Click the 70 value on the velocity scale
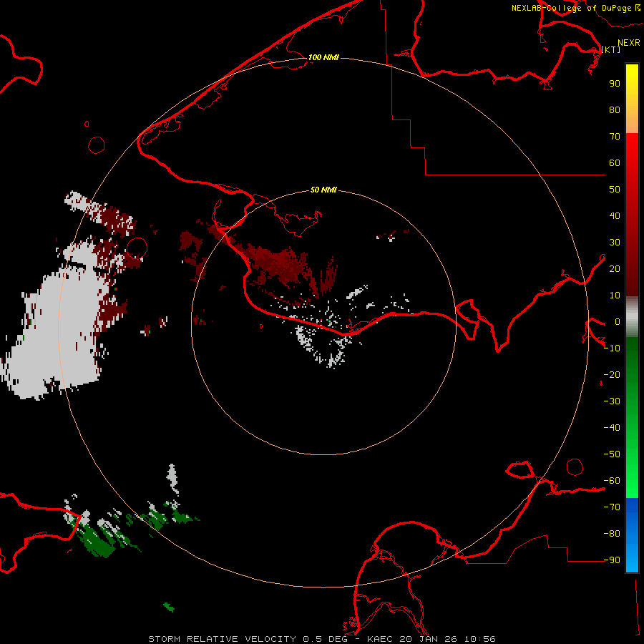 tap(615, 137)
